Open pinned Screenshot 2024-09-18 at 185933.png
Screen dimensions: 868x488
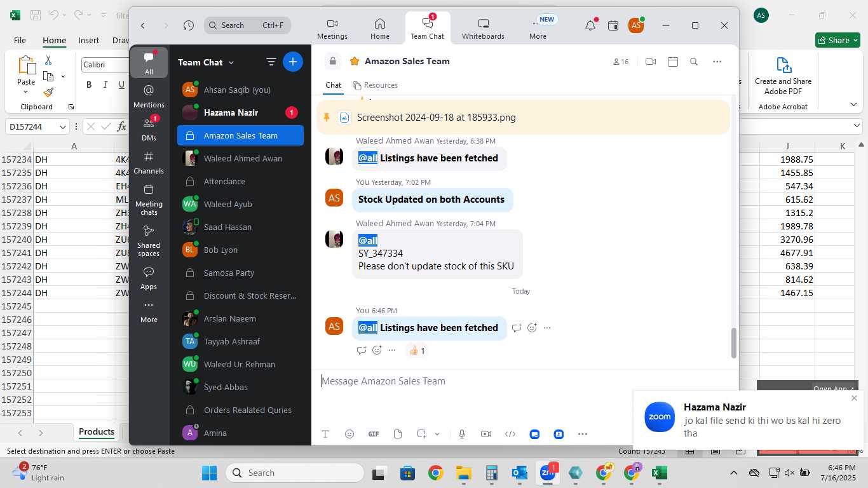click(x=436, y=118)
